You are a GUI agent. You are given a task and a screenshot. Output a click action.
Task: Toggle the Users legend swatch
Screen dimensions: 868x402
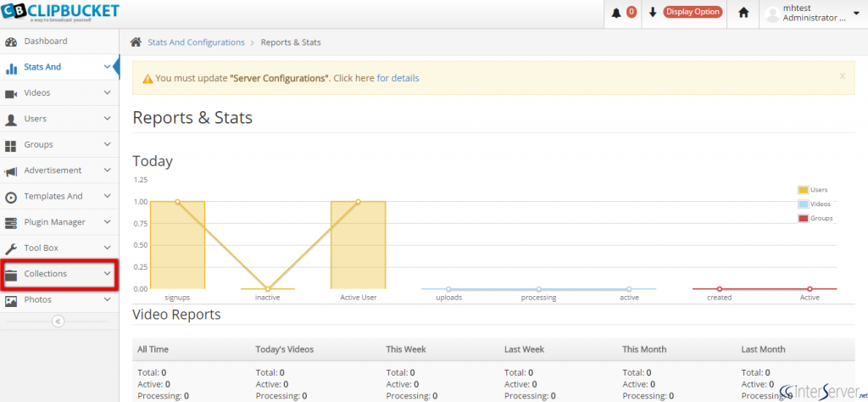pos(804,190)
